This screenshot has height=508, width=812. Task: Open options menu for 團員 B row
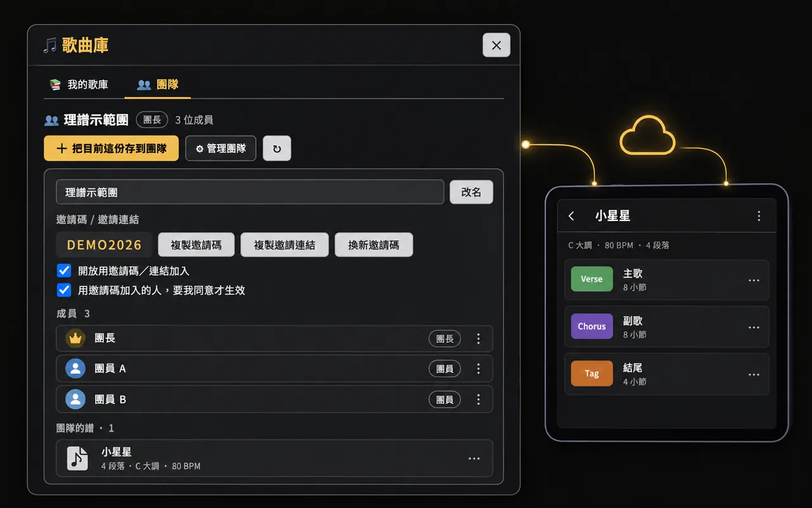pyautogui.click(x=478, y=399)
